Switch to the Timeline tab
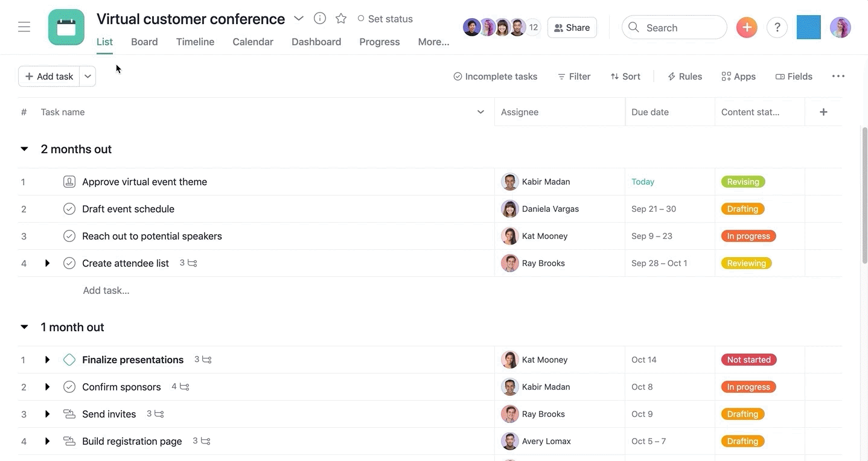This screenshot has height=461, width=868. point(195,42)
